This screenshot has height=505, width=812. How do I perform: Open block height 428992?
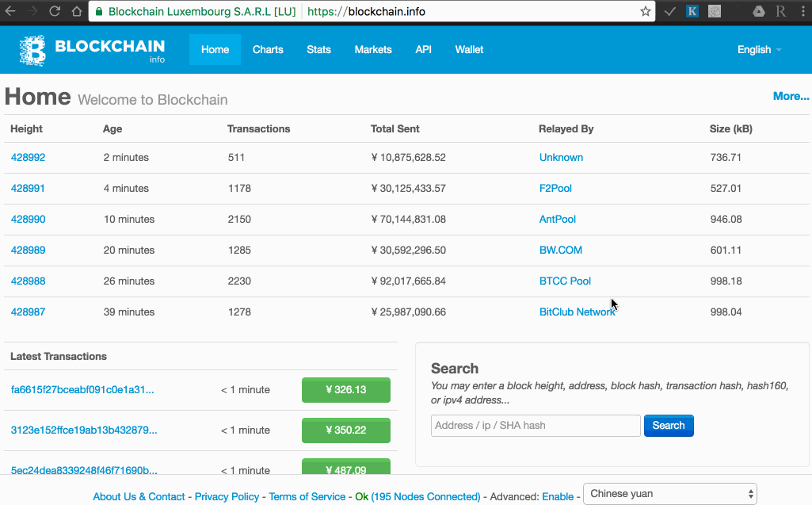coord(28,158)
